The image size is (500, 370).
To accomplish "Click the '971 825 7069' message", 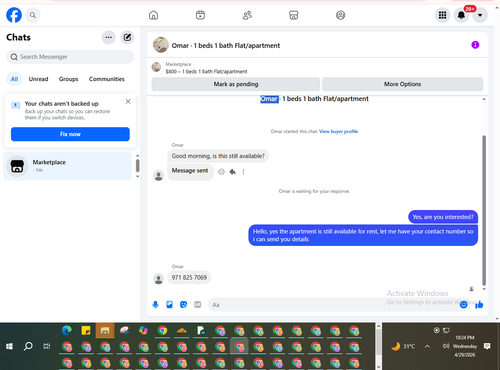I will coord(189,277).
